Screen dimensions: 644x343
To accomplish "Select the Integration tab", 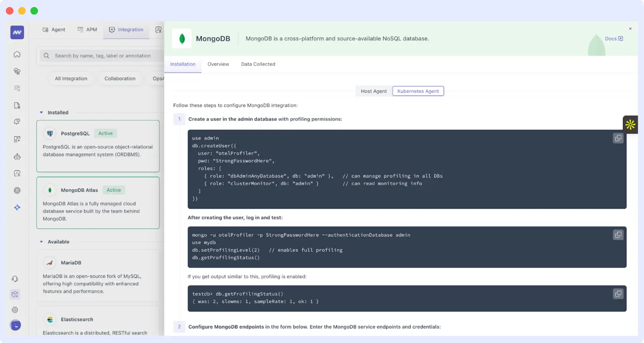I will (126, 30).
